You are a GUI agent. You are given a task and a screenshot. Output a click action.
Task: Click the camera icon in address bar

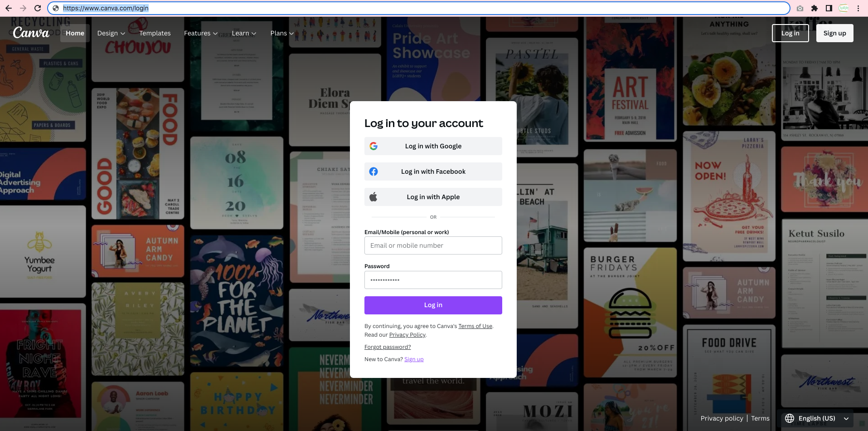(800, 8)
